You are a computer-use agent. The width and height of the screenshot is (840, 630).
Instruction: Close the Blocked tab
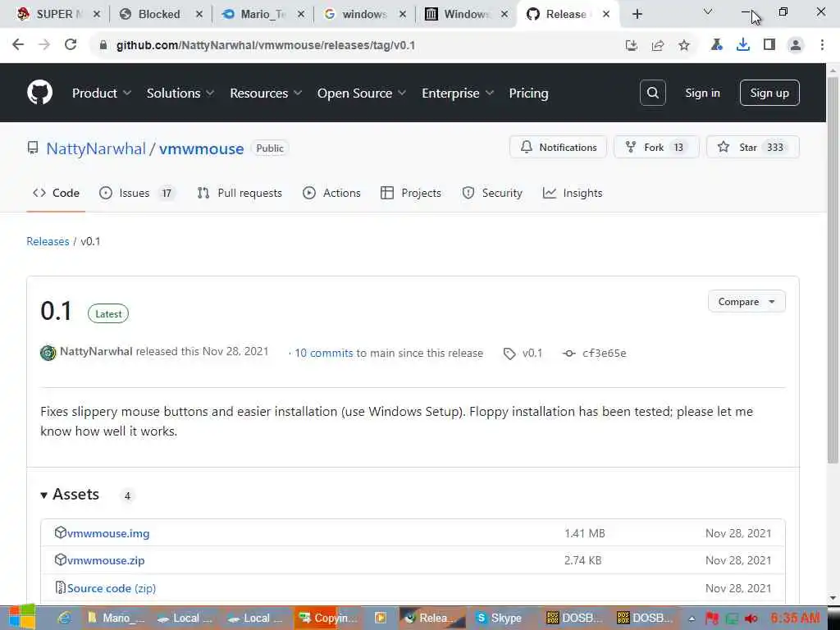pyautogui.click(x=199, y=15)
